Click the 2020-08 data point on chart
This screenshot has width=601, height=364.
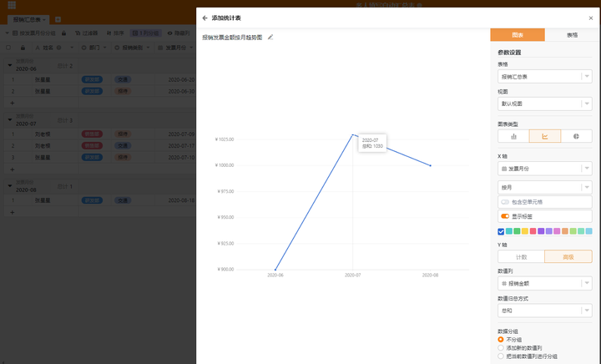[431, 165]
